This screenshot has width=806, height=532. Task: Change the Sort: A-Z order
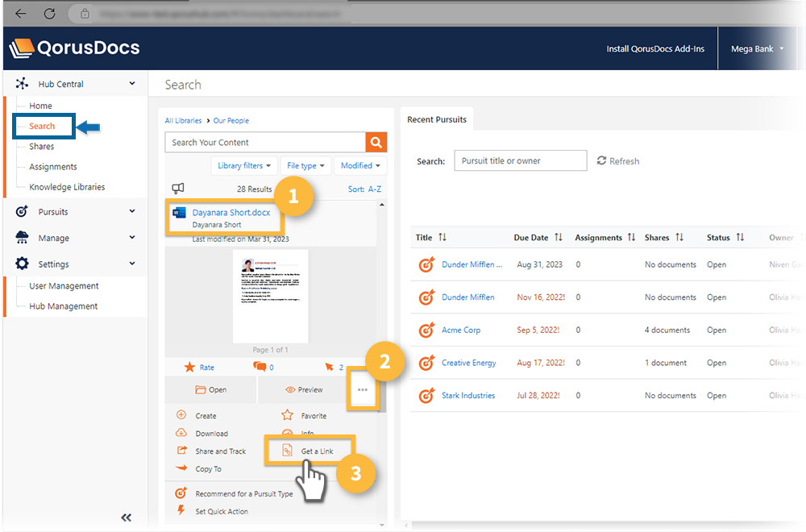pos(364,189)
